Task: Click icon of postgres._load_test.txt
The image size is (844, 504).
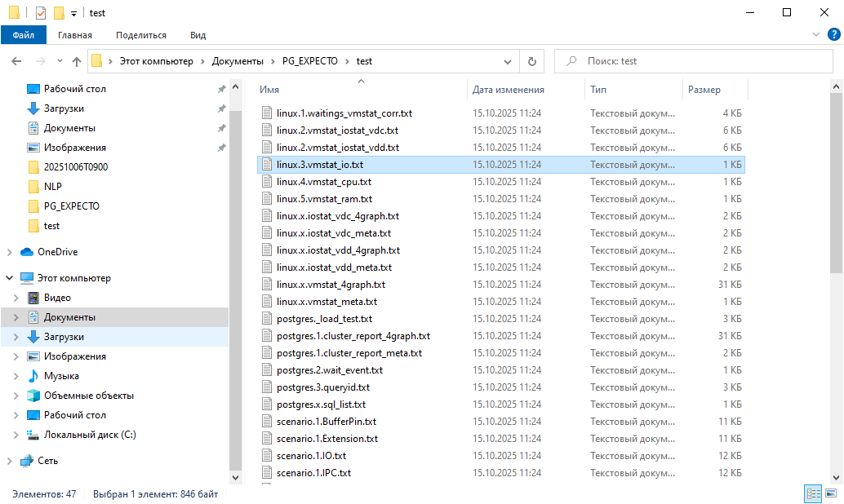Action: pos(267,319)
